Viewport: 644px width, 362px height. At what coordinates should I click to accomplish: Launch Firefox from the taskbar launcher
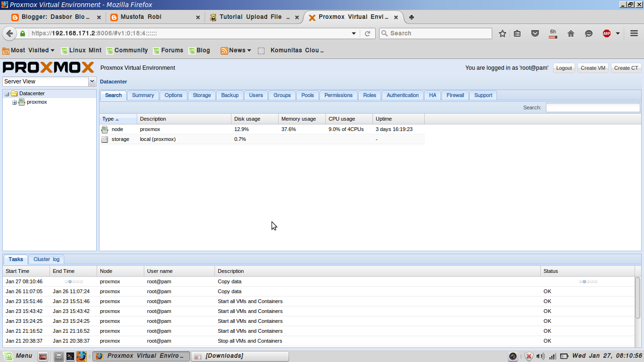coord(82,356)
